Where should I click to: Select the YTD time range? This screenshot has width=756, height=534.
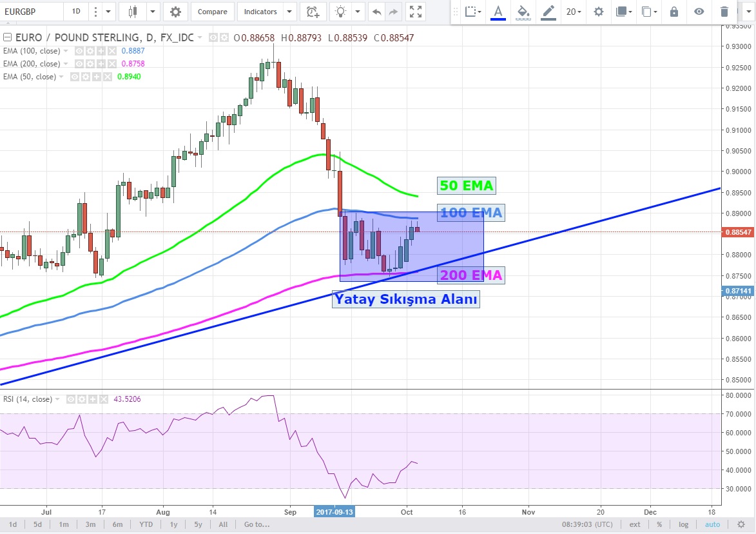pos(145,524)
